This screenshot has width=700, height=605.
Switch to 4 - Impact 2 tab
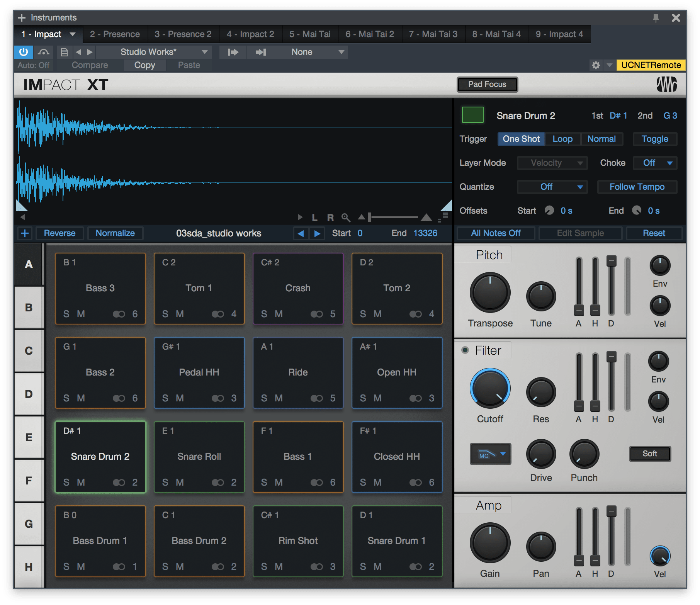tap(250, 34)
